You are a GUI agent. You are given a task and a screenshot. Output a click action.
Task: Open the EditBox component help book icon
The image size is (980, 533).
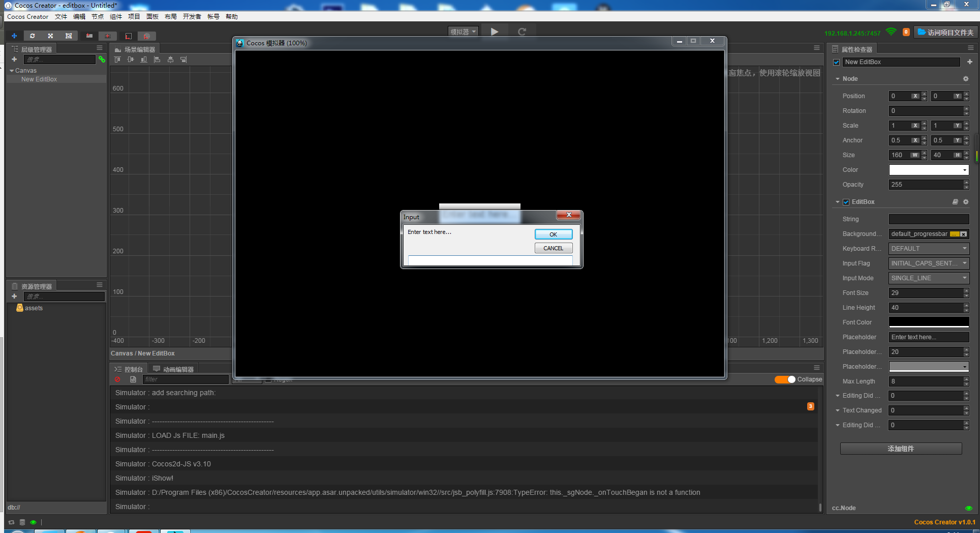(955, 202)
